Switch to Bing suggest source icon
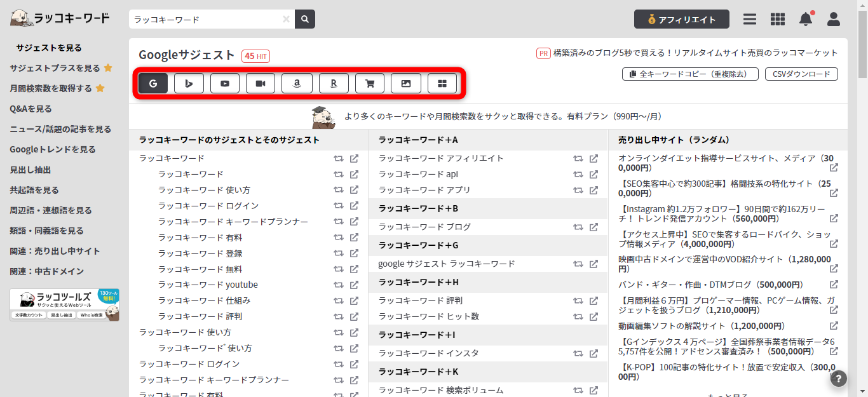The height and width of the screenshot is (397, 868). (189, 83)
